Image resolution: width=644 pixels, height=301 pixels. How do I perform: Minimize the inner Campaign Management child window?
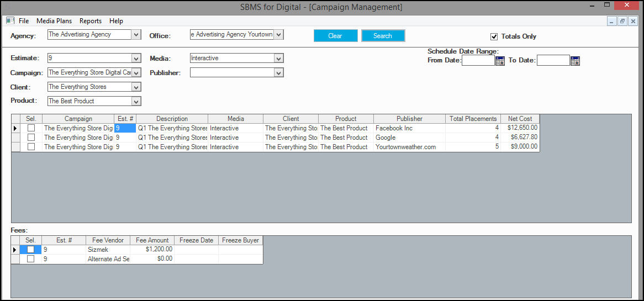click(612, 22)
